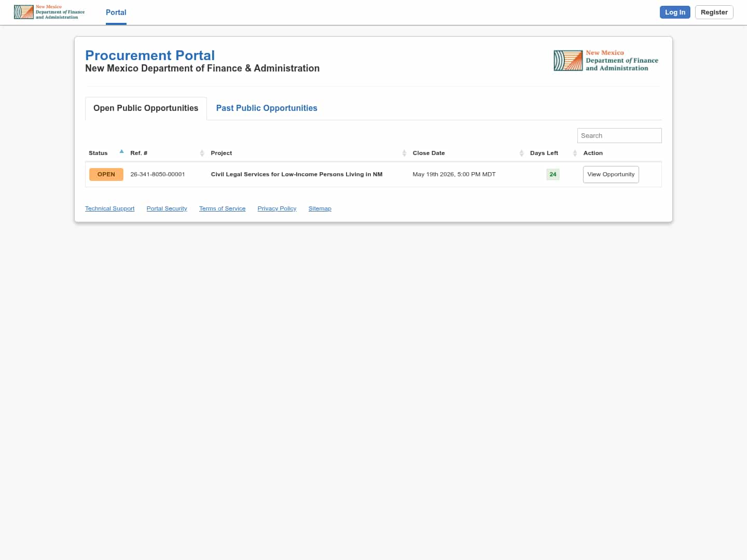Viewport: 747px width, 560px height.
Task: Switch to Past Public Opportunities tab
Action: (x=267, y=108)
